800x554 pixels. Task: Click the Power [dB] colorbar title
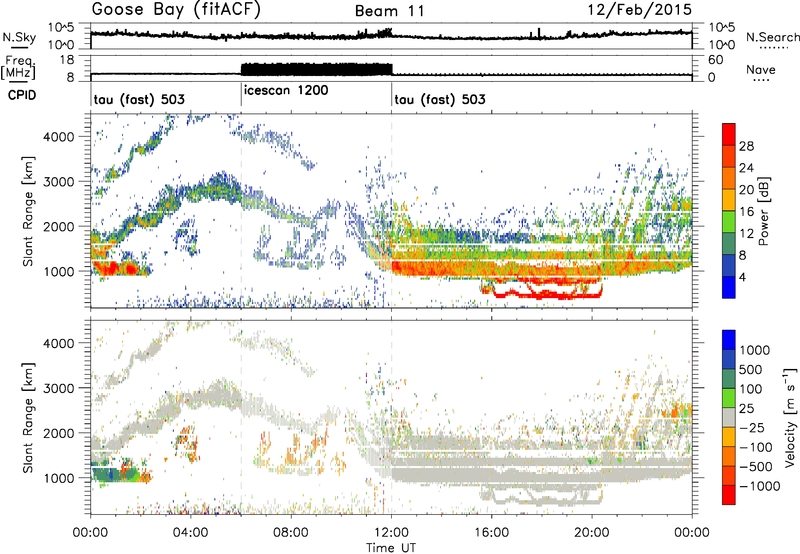pyautogui.click(x=763, y=211)
